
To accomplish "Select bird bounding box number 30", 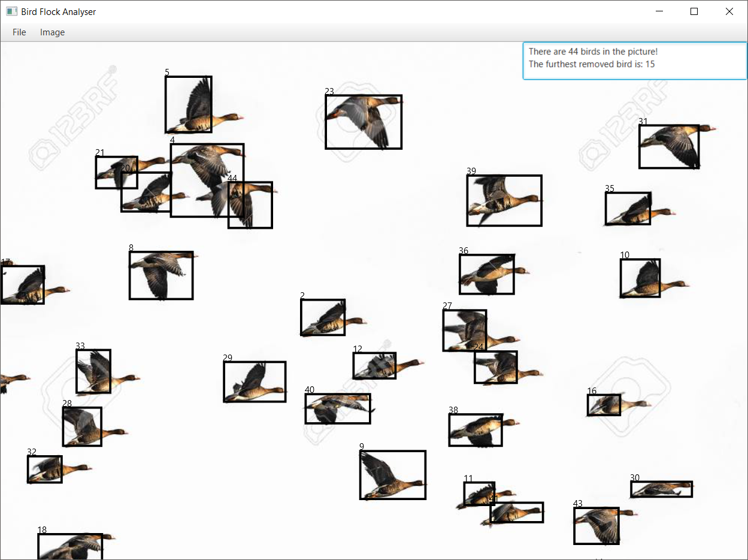I will (x=661, y=489).
